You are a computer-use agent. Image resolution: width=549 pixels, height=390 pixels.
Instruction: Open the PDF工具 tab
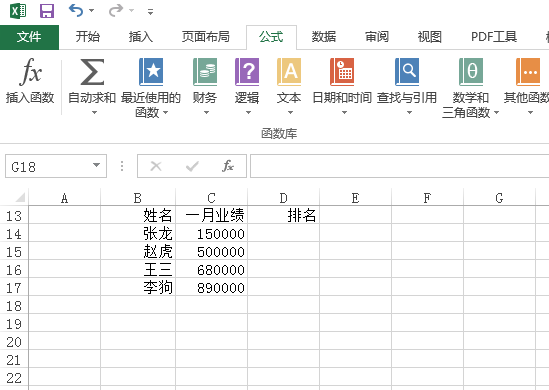(494, 37)
